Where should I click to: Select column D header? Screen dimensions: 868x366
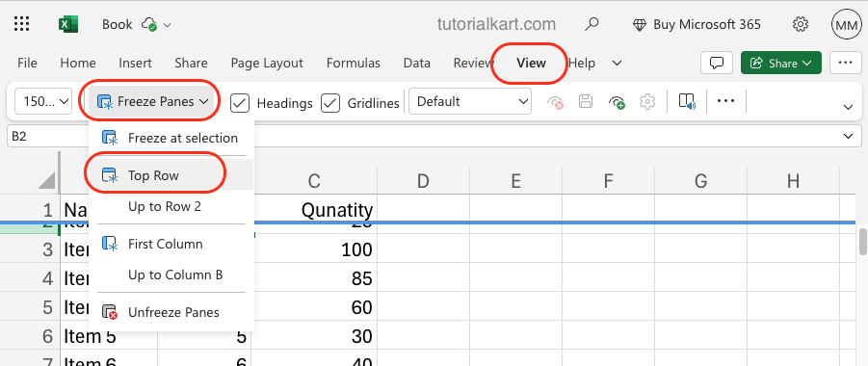(423, 180)
